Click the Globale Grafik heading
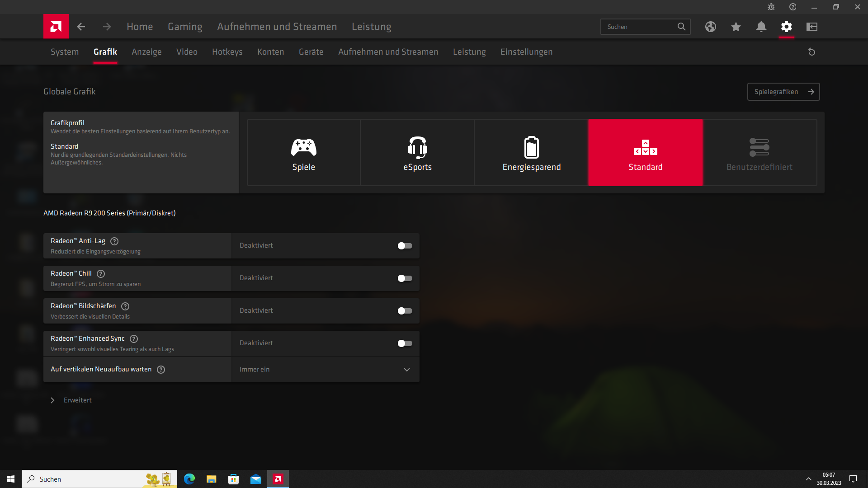The width and height of the screenshot is (868, 488). (x=70, y=92)
